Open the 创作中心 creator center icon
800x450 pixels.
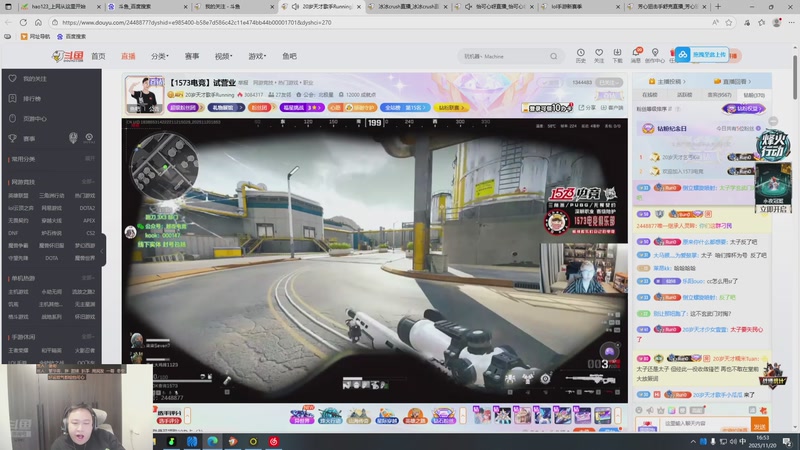coord(655,56)
